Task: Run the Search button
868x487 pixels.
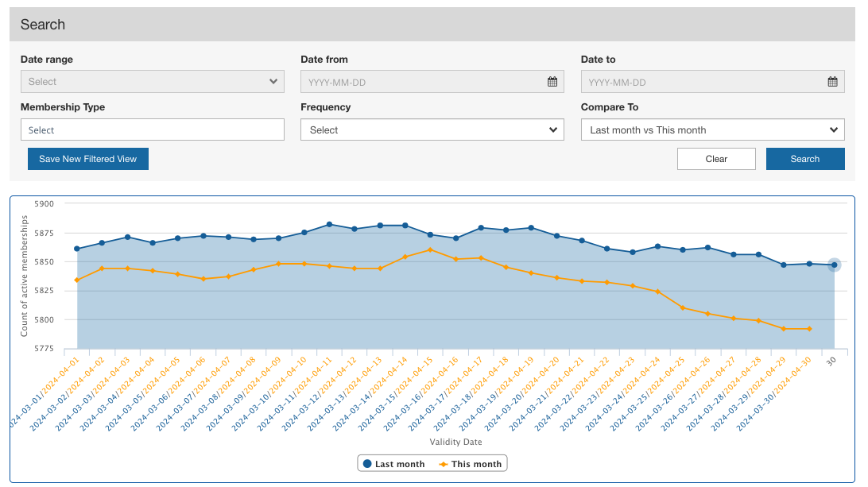Action: pos(805,159)
